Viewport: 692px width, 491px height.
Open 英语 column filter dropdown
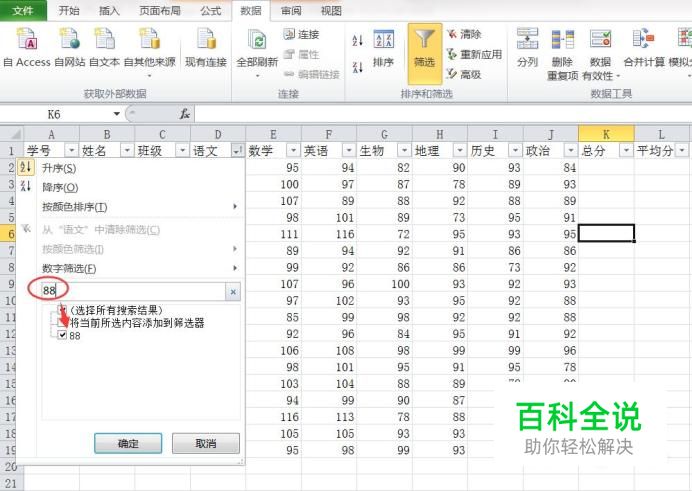(x=349, y=151)
